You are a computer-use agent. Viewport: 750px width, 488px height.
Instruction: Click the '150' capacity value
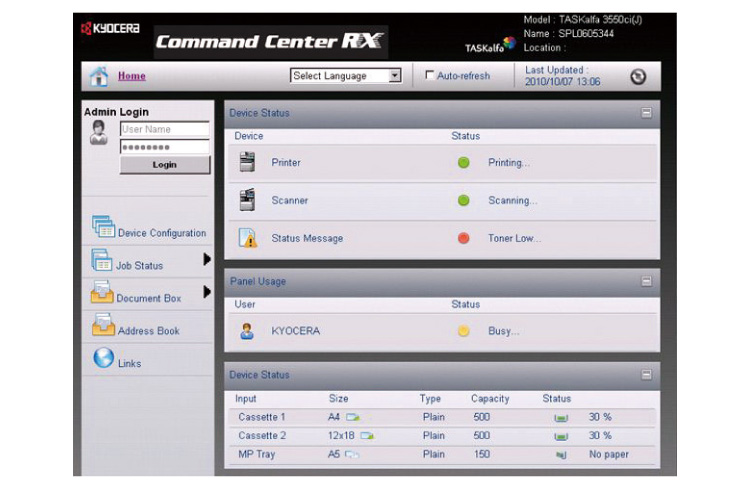482,455
